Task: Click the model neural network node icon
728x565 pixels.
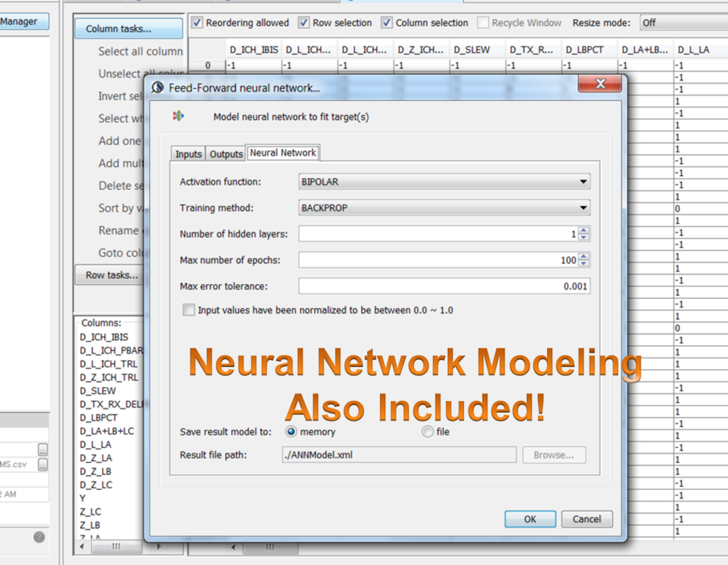Action: 178,116
